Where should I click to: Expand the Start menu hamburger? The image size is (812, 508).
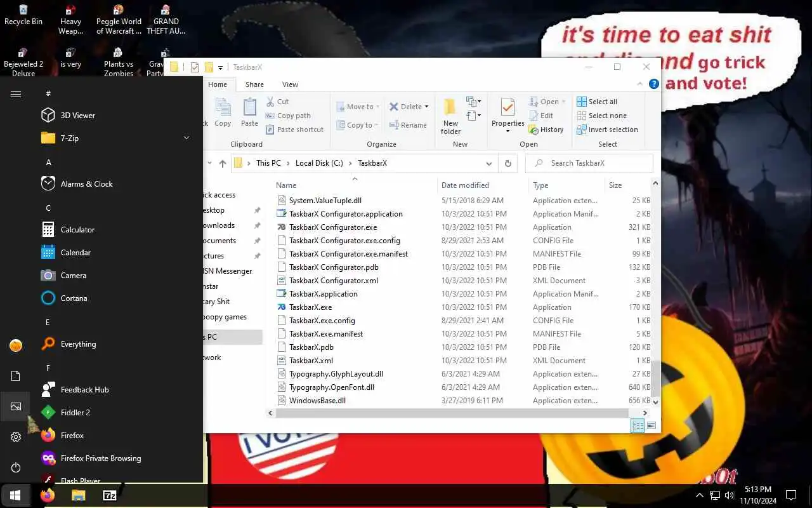tap(16, 94)
